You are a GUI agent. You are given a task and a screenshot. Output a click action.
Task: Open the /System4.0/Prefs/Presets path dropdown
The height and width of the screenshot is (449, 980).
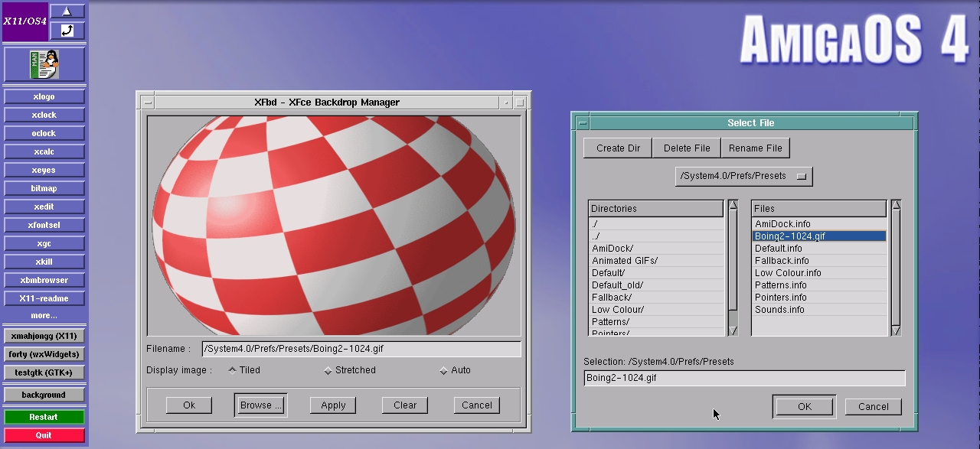click(744, 176)
